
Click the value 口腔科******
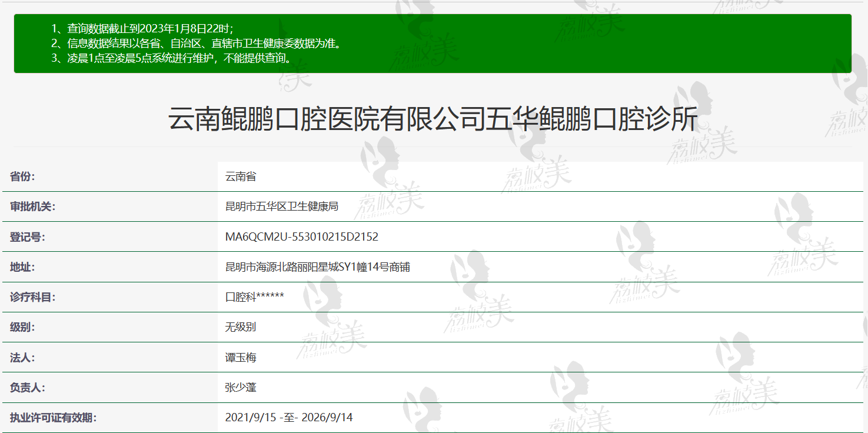pos(255,297)
